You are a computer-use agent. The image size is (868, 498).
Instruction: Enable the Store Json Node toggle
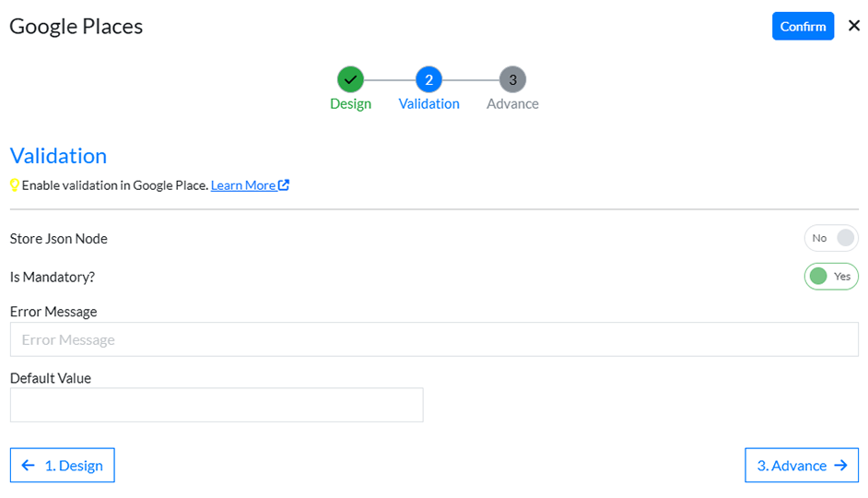click(831, 238)
